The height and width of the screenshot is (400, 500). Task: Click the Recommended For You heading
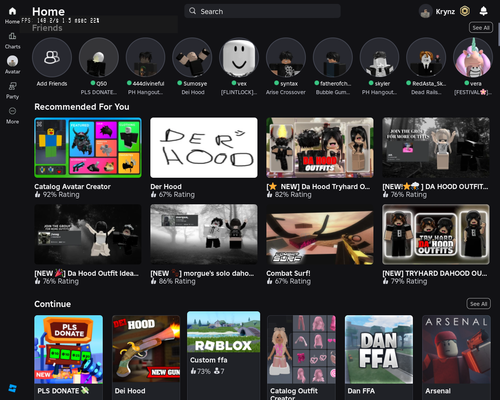pyautogui.click(x=82, y=107)
